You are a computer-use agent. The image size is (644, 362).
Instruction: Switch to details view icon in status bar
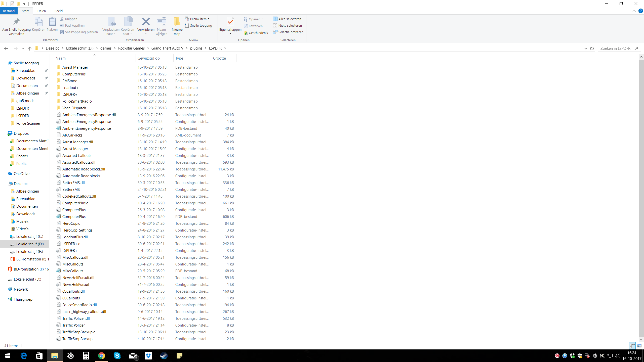point(632,346)
